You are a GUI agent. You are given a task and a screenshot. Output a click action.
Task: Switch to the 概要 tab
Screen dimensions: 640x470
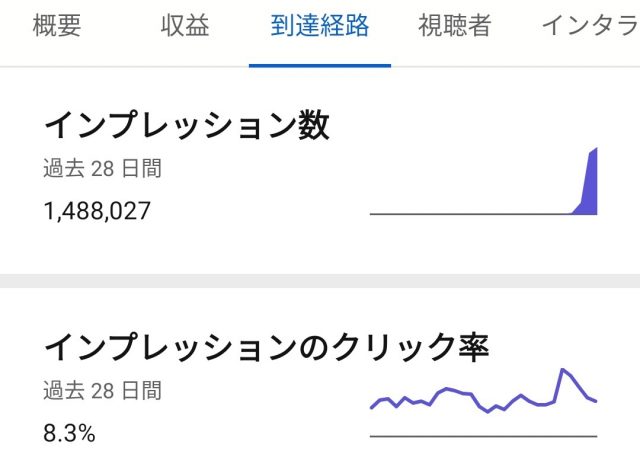[x=58, y=26]
